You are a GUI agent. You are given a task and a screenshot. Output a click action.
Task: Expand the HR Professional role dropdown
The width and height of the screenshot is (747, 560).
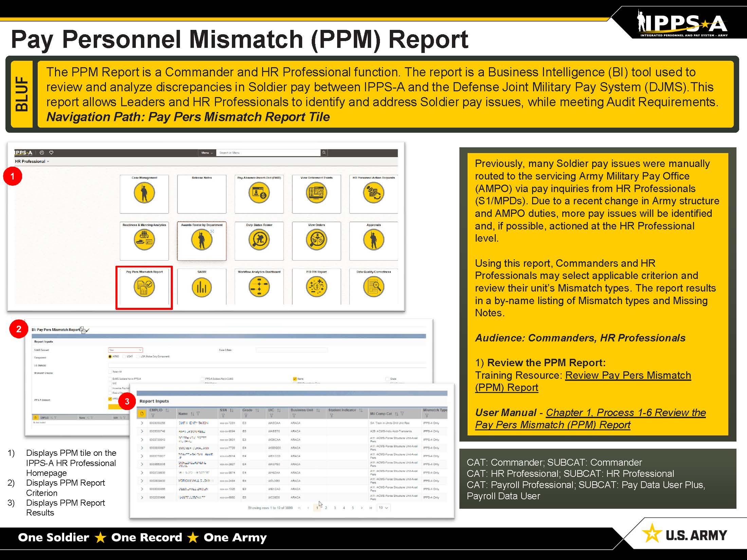point(32,162)
